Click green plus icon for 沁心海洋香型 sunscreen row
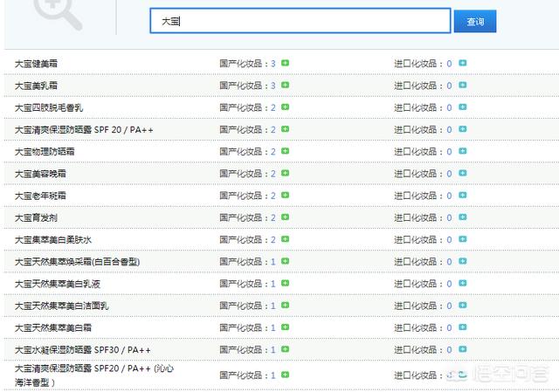This screenshot has height=392, width=559. (x=285, y=375)
